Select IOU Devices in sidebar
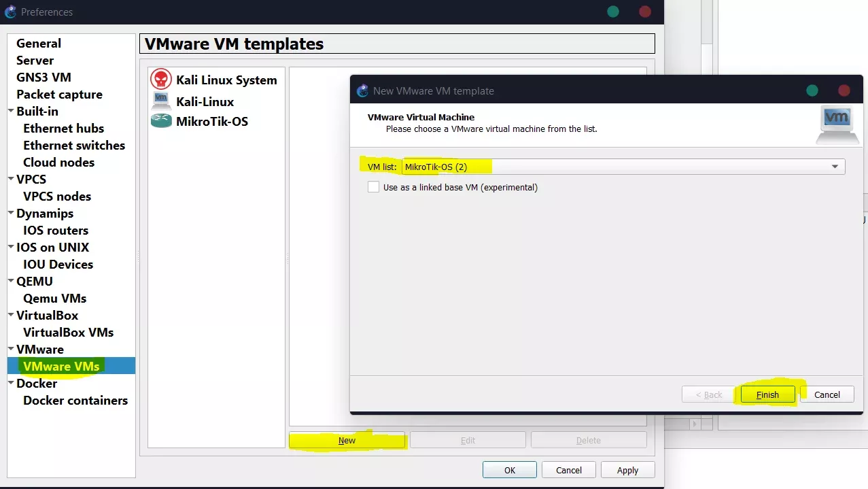Viewport: 868px width, 489px height. click(58, 265)
